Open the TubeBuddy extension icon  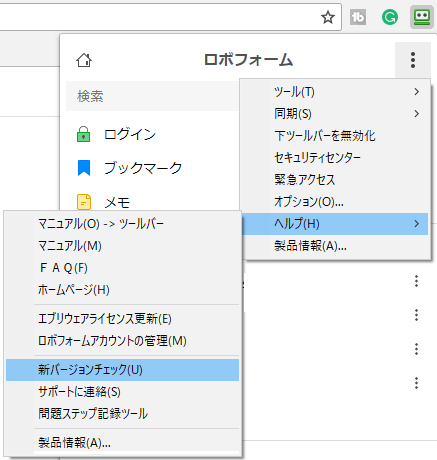[x=358, y=17]
